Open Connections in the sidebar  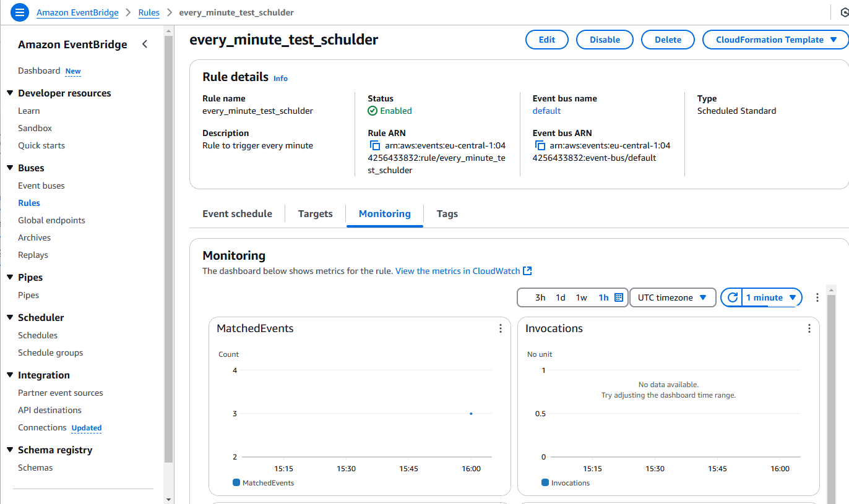42,427
